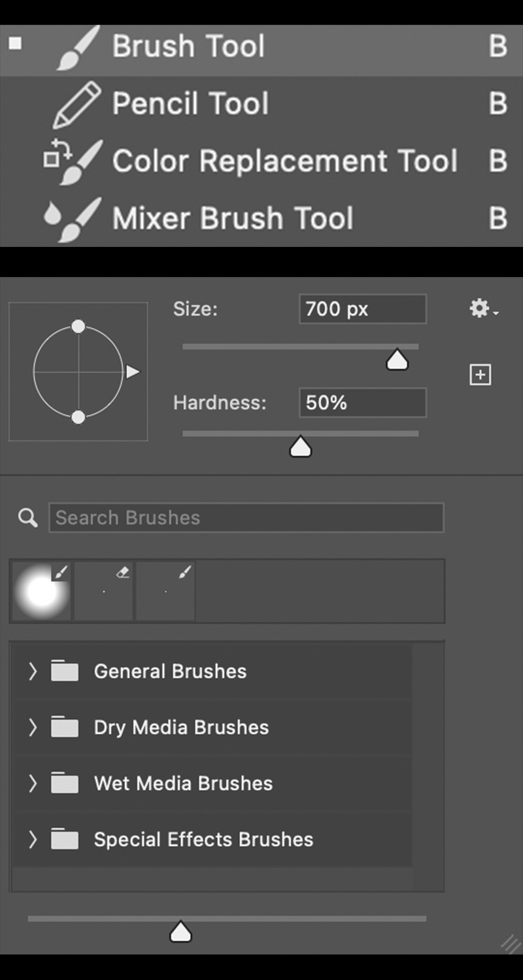Select the Brush Tool icon
Viewport: 523px width, 980px height.
[x=78, y=47]
